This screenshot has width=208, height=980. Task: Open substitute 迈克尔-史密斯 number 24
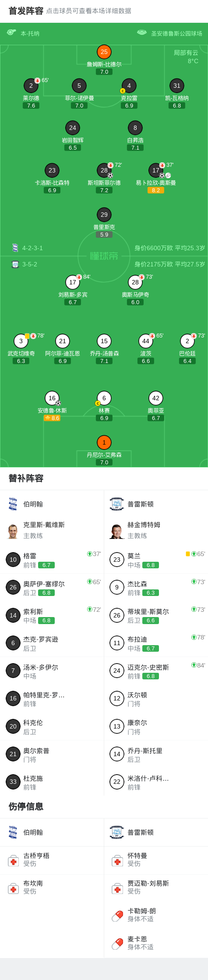coord(156,671)
